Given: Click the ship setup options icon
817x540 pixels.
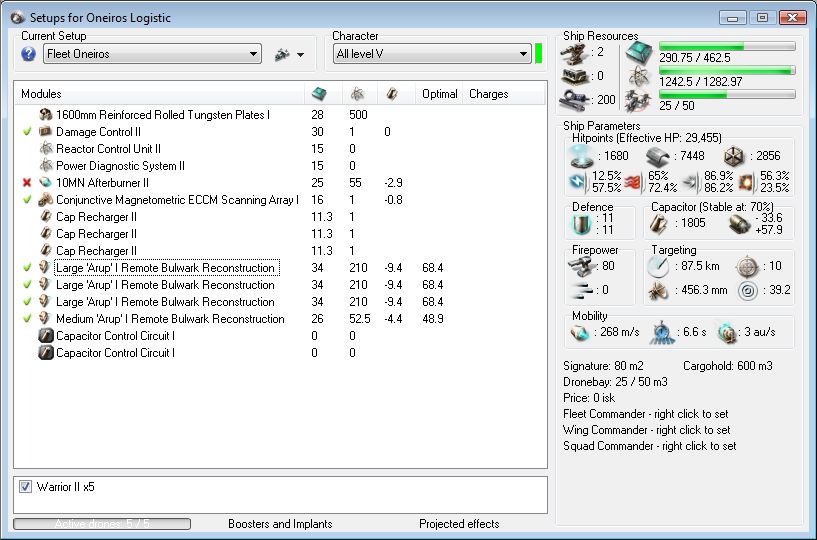Looking at the screenshot, I should point(282,54).
